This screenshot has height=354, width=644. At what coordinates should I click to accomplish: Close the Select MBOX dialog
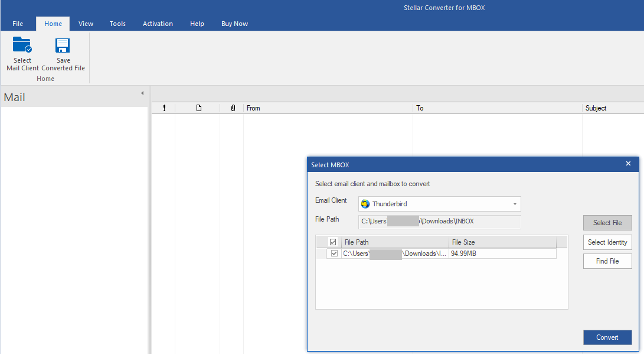628,164
